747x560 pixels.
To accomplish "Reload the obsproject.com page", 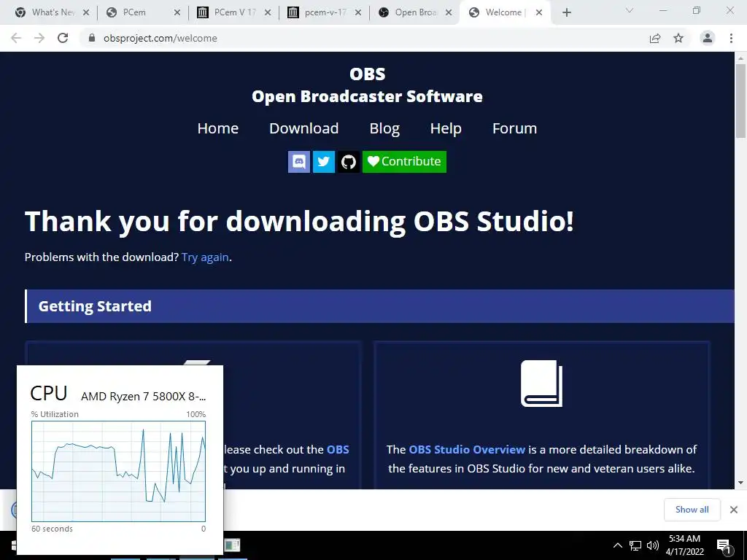I will (63, 38).
